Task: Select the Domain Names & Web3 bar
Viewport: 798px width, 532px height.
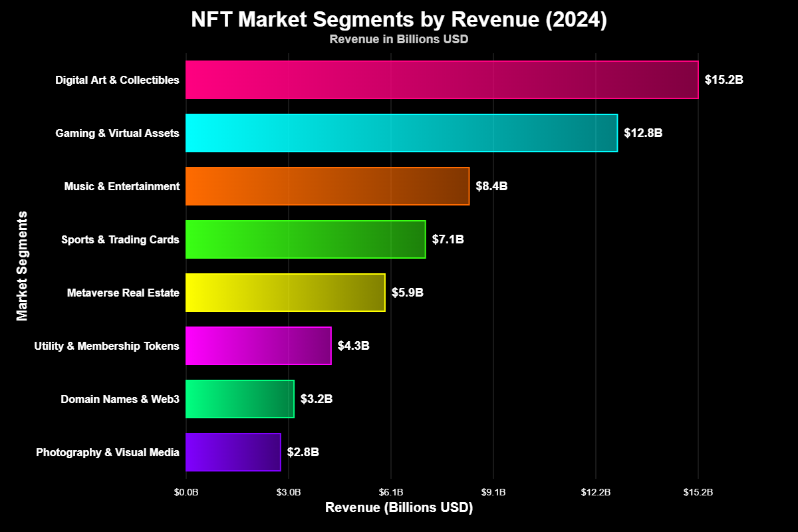Action: click(x=239, y=399)
